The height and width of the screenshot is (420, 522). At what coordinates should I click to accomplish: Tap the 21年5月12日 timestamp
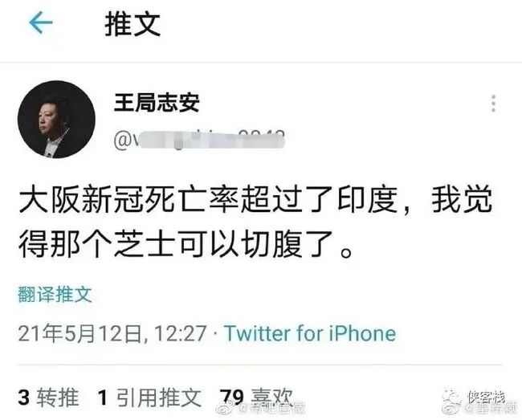(81, 333)
